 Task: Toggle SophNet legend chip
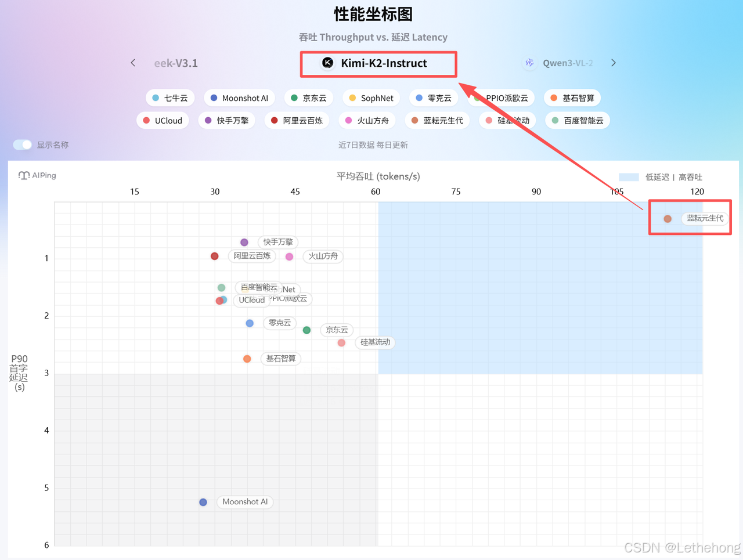point(371,98)
